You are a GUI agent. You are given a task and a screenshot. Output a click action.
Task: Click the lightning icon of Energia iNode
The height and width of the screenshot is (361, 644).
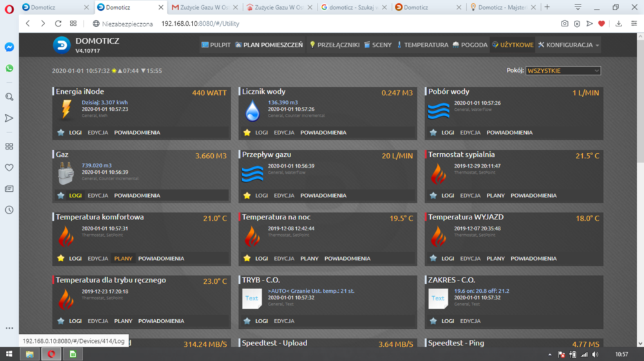click(66, 111)
